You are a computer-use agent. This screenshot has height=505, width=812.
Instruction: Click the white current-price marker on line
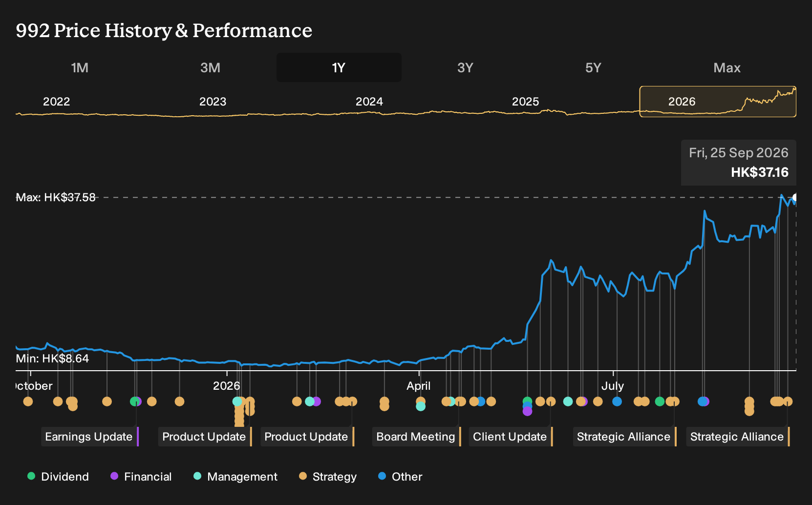coord(795,198)
